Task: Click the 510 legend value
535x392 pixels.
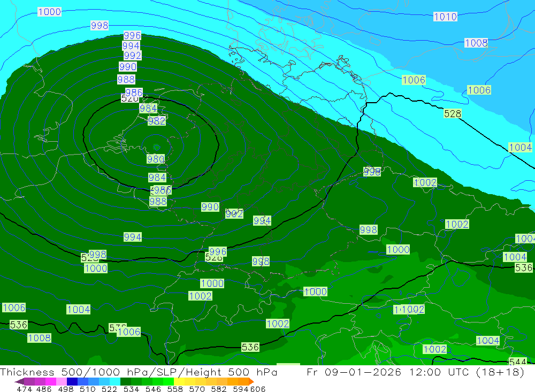Action: [87, 389]
